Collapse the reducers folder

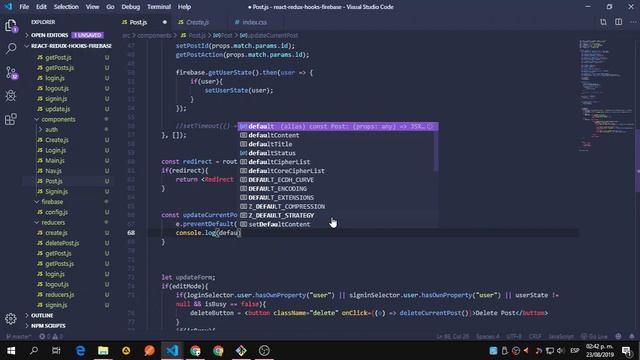click(53, 222)
